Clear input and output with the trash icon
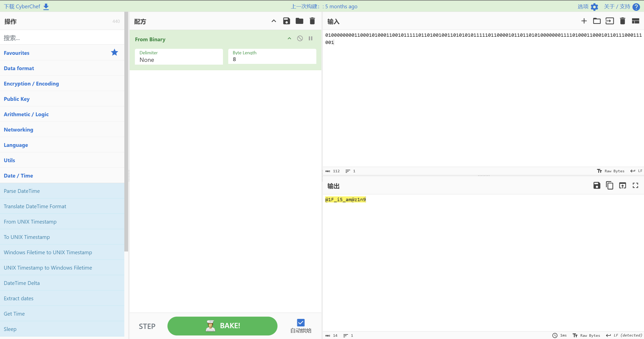 (x=622, y=21)
